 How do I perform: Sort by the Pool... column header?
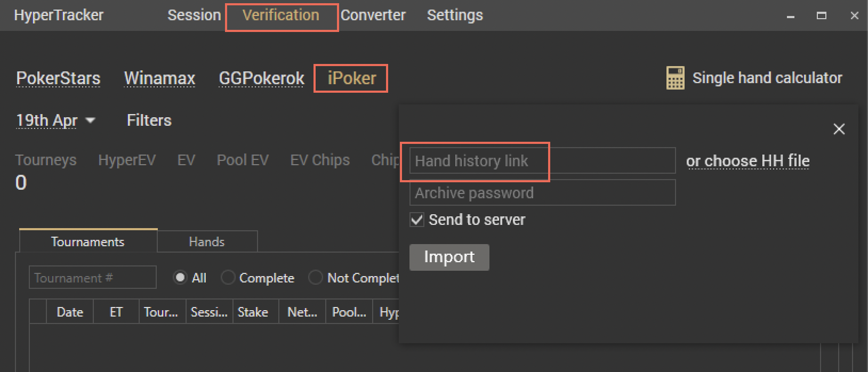pos(349,312)
